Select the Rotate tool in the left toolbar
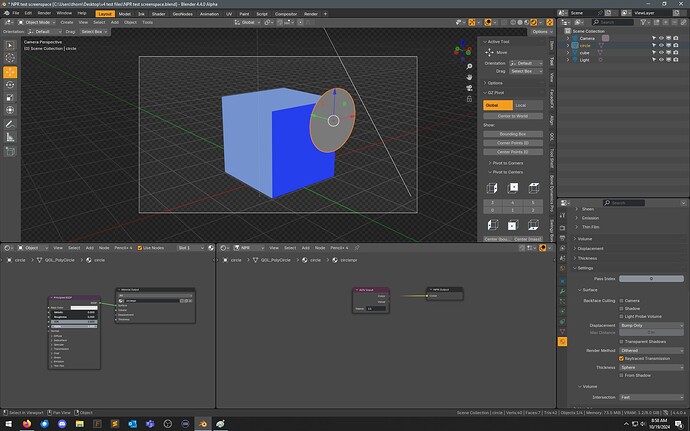Image resolution: width=690 pixels, height=431 pixels. click(x=10, y=85)
